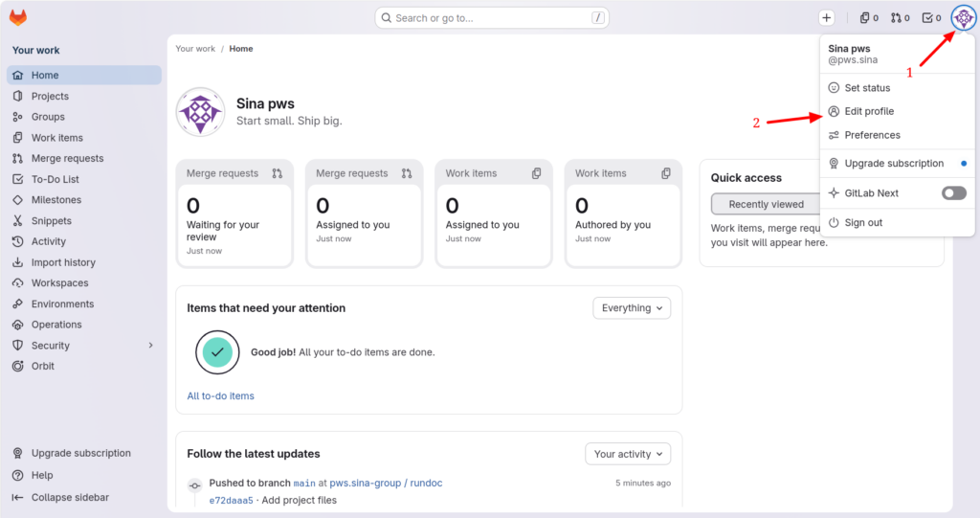The height and width of the screenshot is (518, 980).
Task: Open commit e72daaa5 link
Action: (x=232, y=501)
